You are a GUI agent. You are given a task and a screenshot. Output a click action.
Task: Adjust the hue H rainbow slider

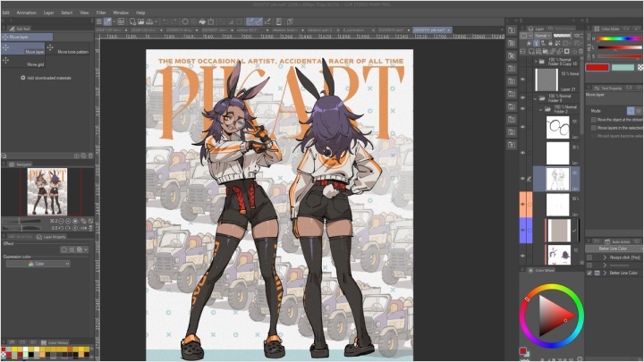tap(619, 38)
